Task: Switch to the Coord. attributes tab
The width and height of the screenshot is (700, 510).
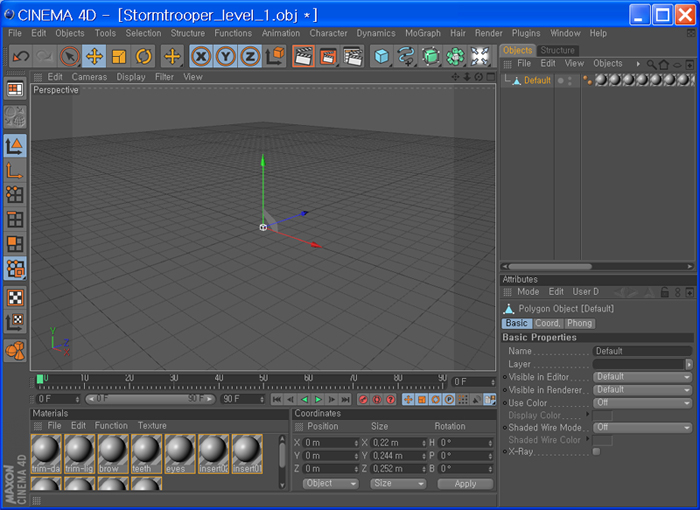Action: click(547, 323)
